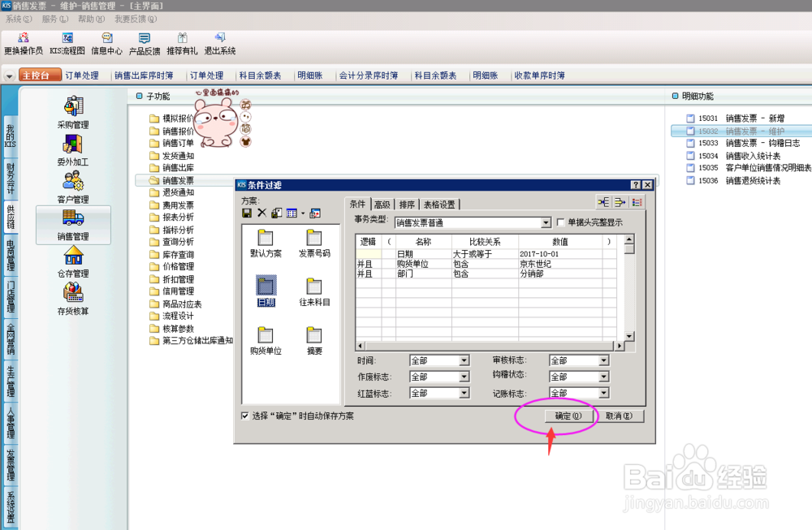The width and height of the screenshot is (812, 530).
Task: Click the 2017-10-01 value cell
Action: point(559,253)
